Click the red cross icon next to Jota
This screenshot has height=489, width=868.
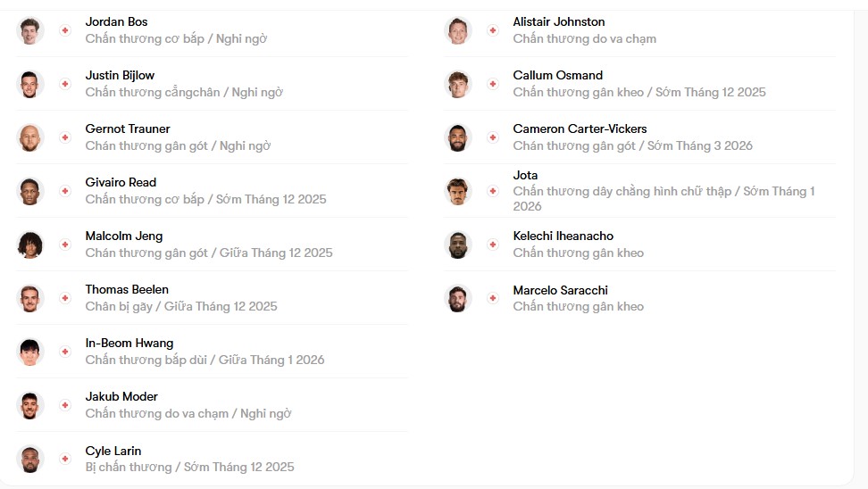pos(492,191)
